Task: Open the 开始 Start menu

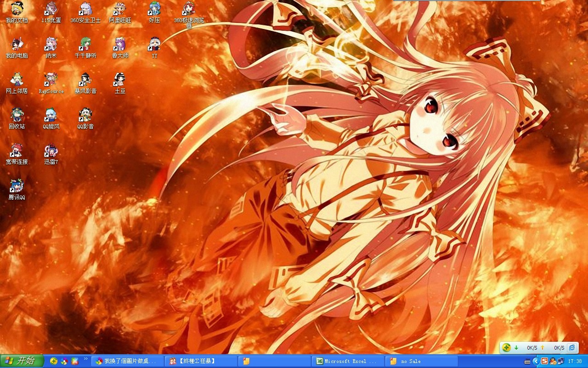Action: click(22, 361)
